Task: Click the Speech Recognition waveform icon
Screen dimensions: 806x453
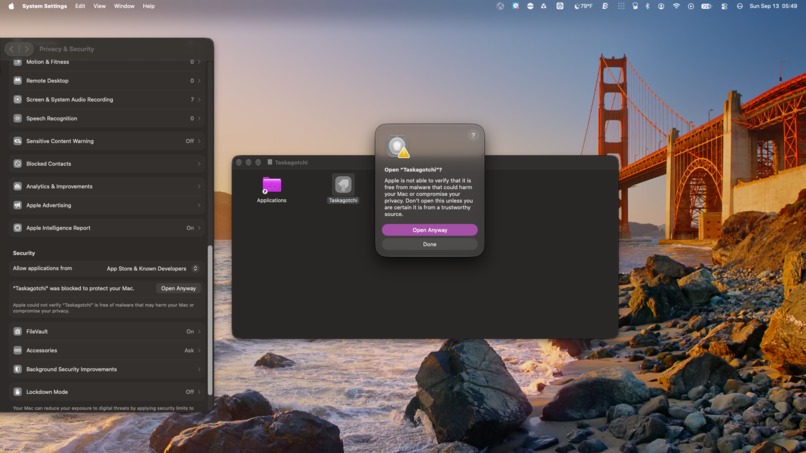Action: 17,118
